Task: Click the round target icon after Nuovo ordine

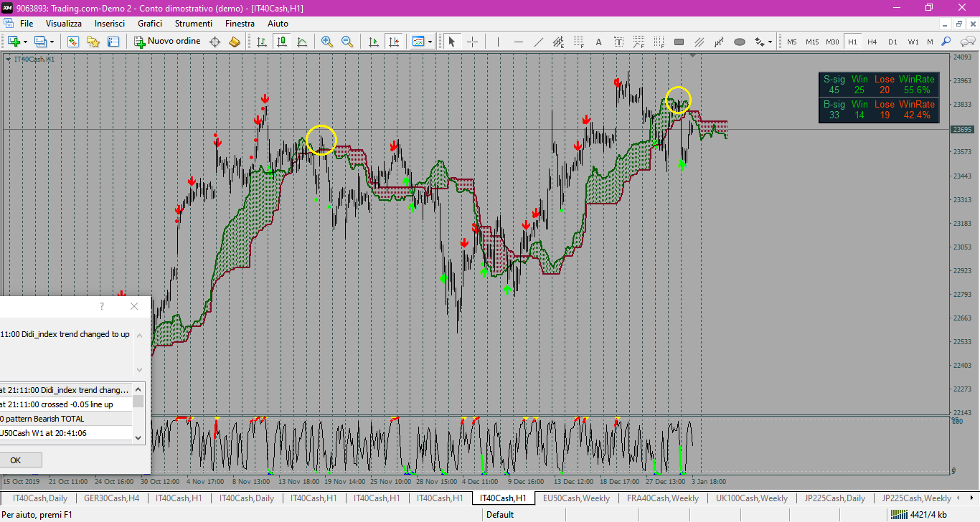Action: tap(215, 42)
